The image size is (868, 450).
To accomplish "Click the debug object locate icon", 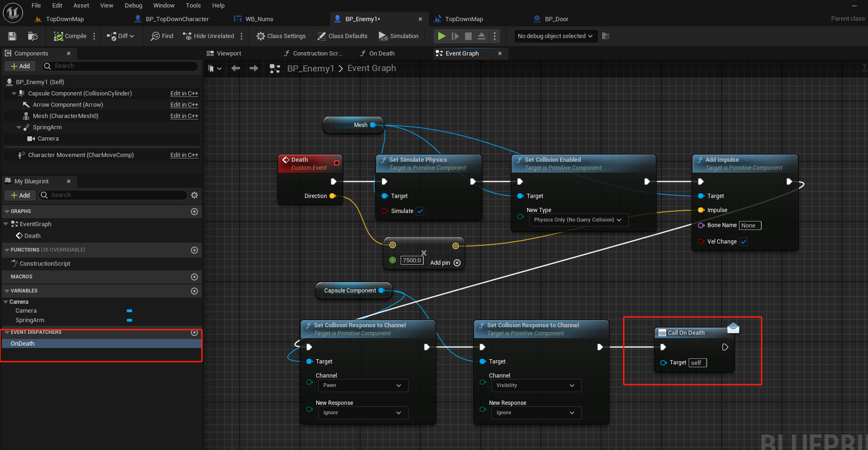I will click(x=606, y=36).
